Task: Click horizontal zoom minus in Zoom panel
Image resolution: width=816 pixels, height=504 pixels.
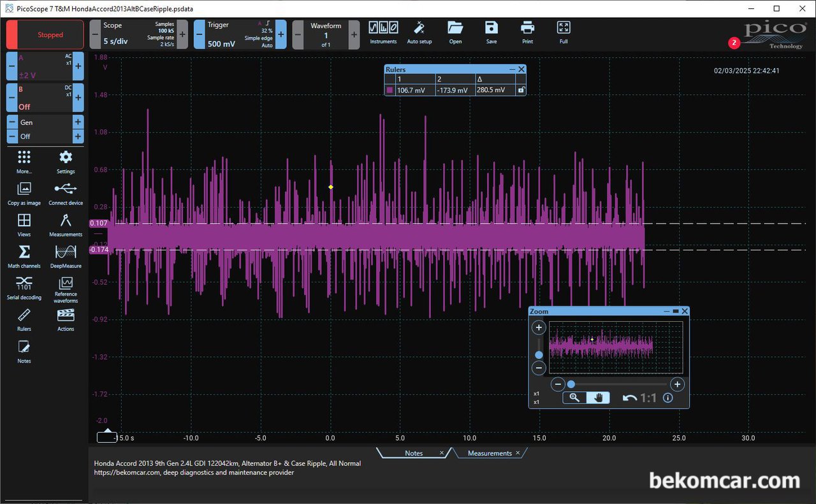Action: 558,384
